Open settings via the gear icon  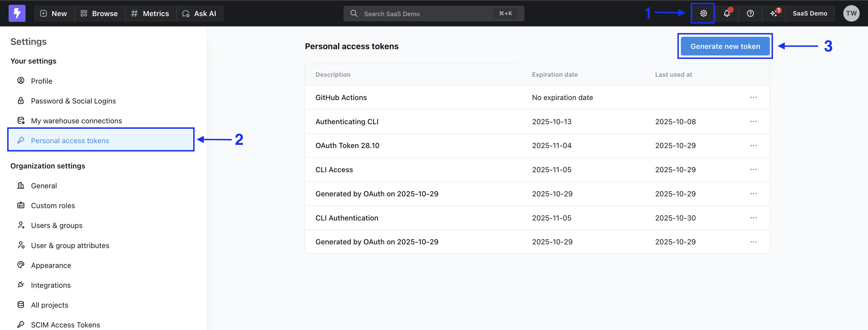pyautogui.click(x=703, y=14)
